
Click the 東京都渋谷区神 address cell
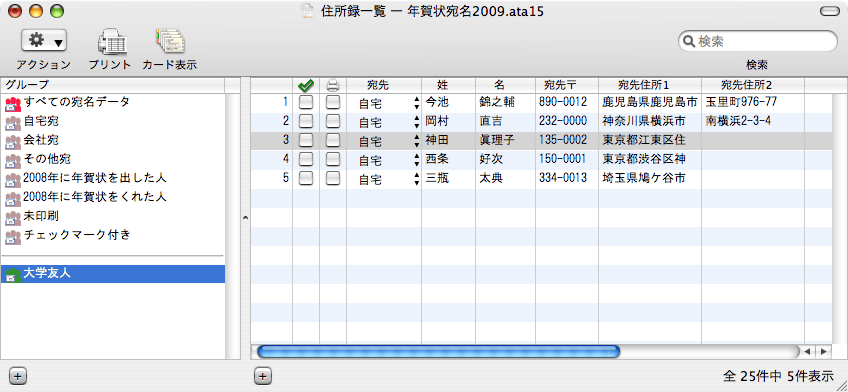pos(650,159)
